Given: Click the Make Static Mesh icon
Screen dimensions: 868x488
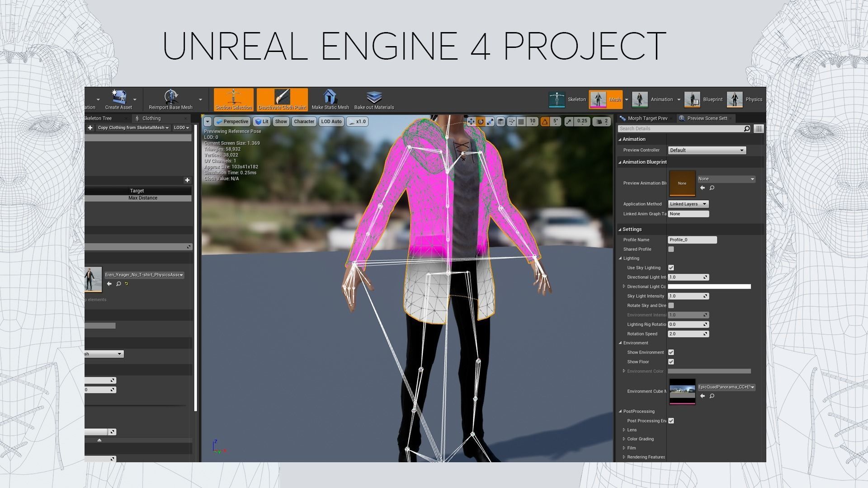Looking at the screenshot, I should (330, 99).
